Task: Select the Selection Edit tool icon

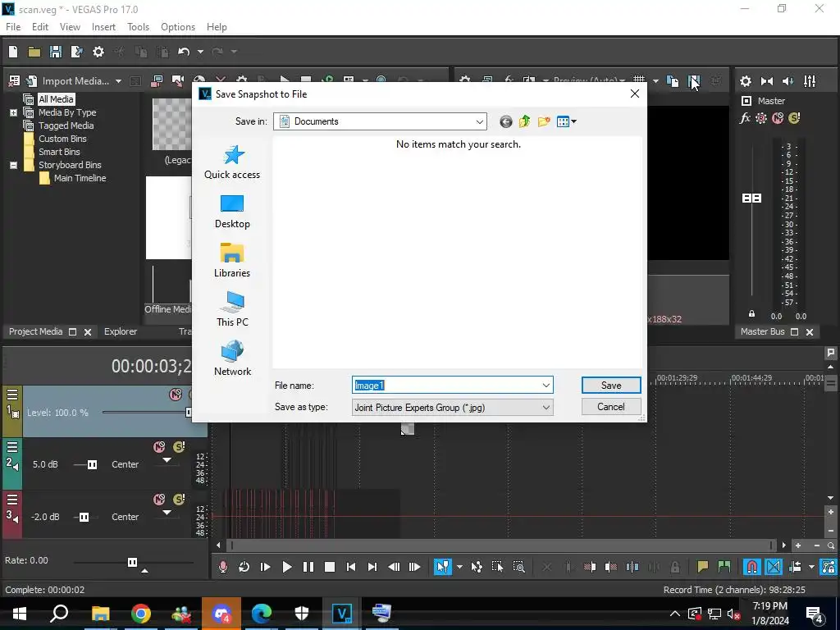Action: click(x=497, y=567)
